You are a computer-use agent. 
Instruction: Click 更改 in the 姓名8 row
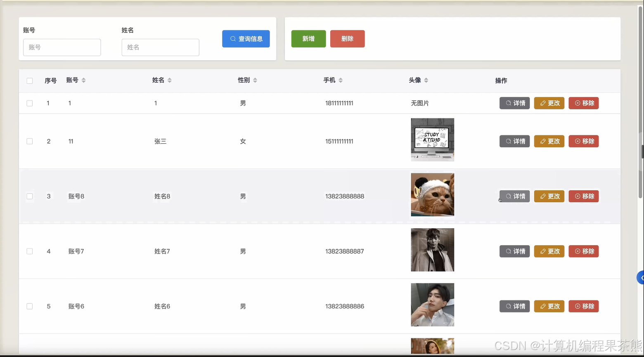coord(549,196)
